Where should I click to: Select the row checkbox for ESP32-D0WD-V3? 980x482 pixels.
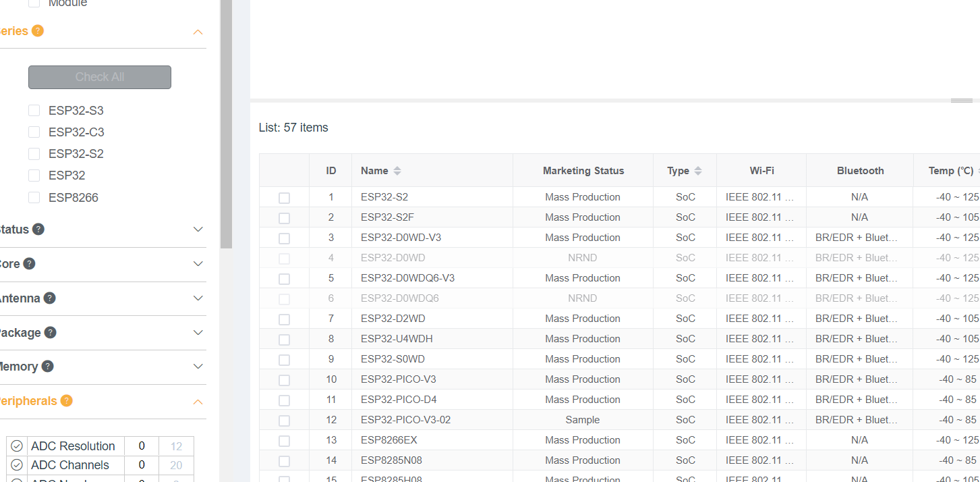click(284, 238)
